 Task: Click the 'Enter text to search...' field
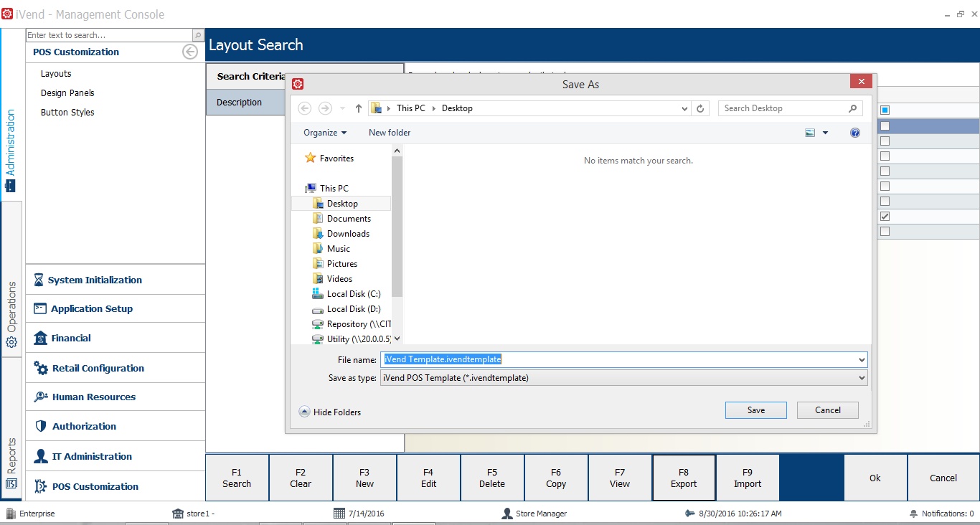tap(109, 35)
